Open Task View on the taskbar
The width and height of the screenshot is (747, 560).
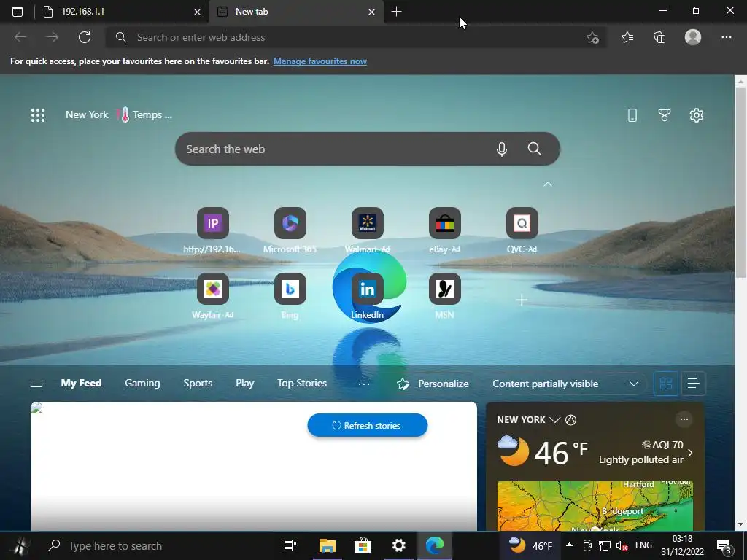click(290, 545)
